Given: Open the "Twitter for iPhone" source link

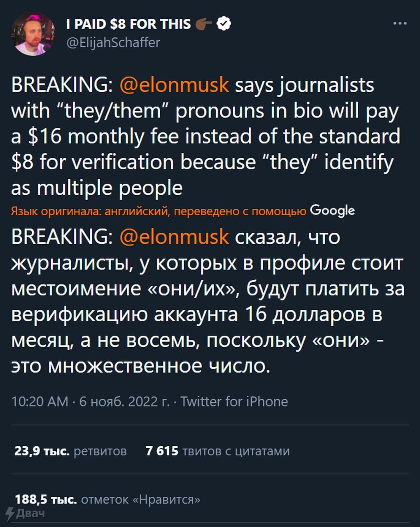Looking at the screenshot, I should tap(234, 401).
